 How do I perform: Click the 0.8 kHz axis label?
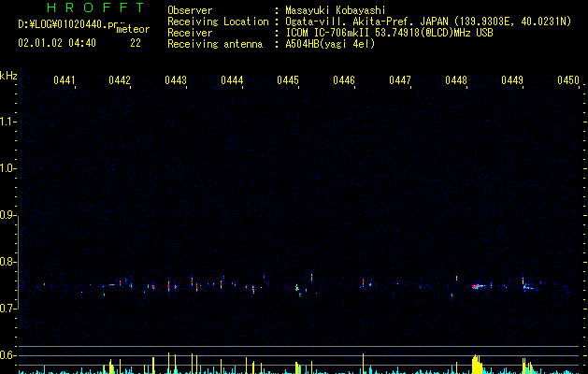coord(7,262)
